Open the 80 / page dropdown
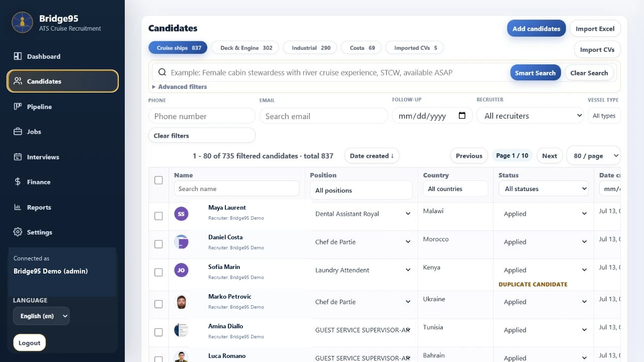Image resolution: width=644 pixels, height=362 pixels. pyautogui.click(x=594, y=156)
